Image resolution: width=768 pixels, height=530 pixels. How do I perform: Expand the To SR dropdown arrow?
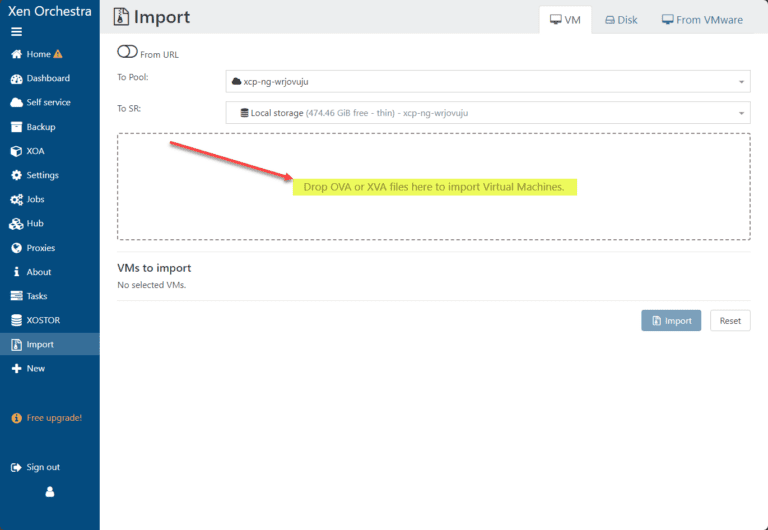[x=742, y=113]
